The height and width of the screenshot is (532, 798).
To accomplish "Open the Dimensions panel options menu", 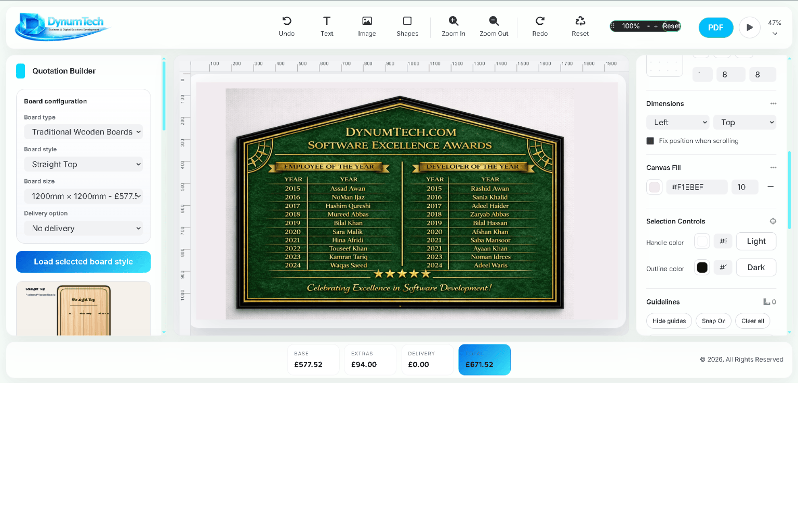I will pyautogui.click(x=774, y=103).
